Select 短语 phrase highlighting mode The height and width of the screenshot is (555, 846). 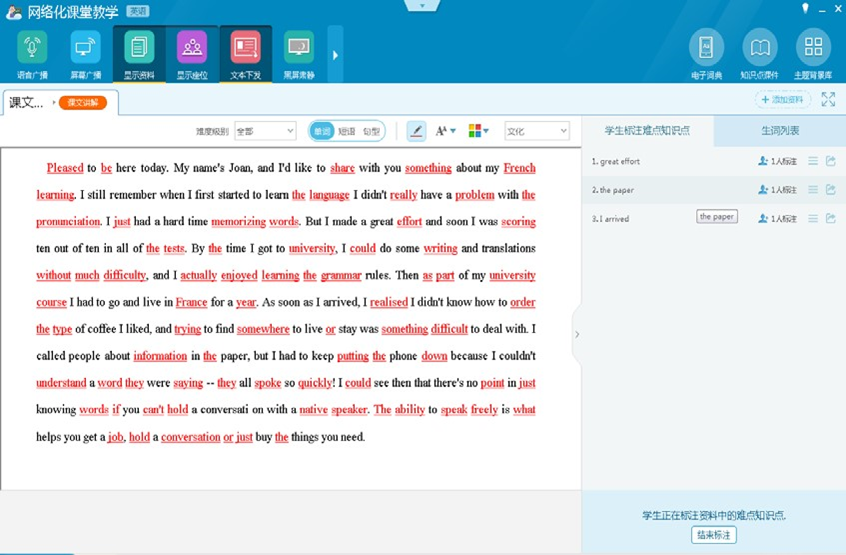point(347,131)
